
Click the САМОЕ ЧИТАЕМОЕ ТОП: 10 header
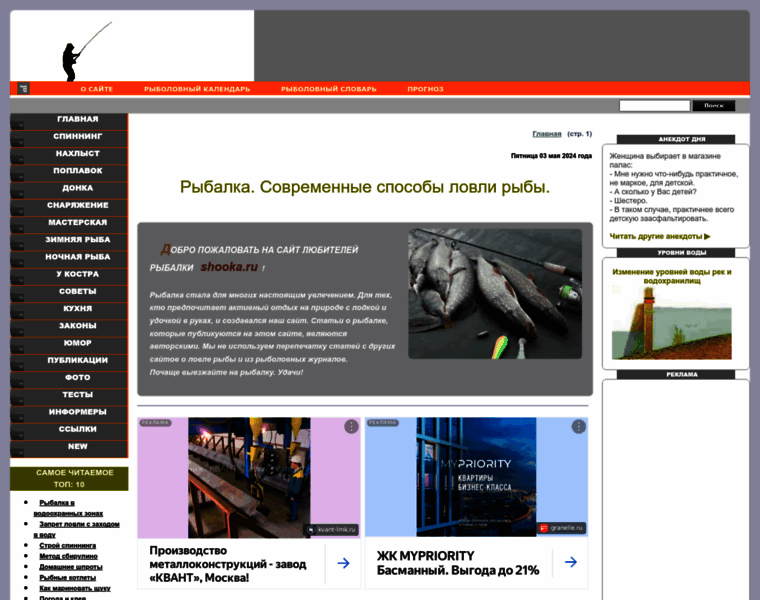coord(69,478)
